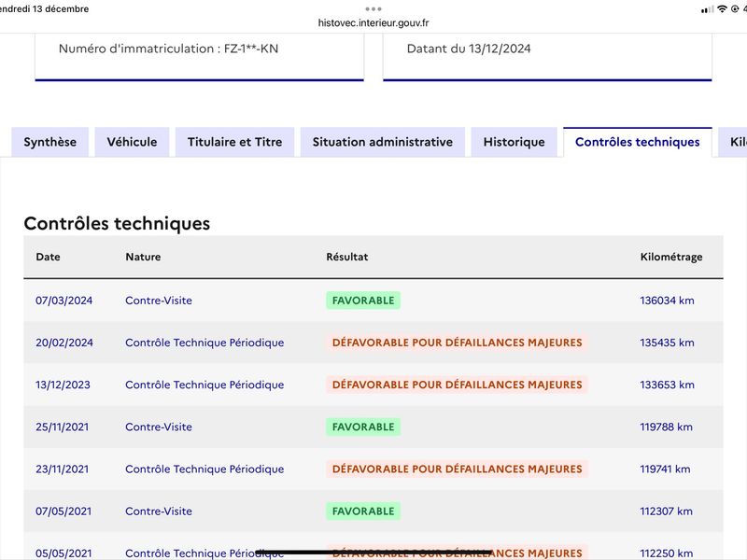Click the Kilométrage column header
747x560 pixels.
coord(671,258)
